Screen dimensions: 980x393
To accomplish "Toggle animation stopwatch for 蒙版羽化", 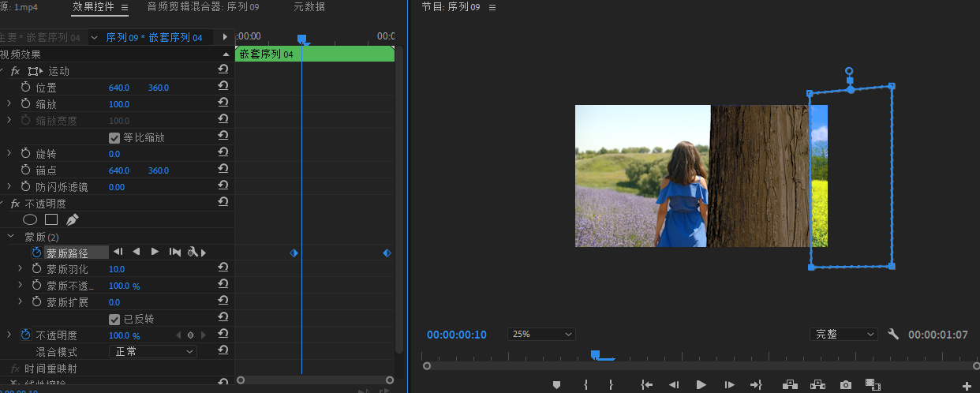I will (36, 269).
